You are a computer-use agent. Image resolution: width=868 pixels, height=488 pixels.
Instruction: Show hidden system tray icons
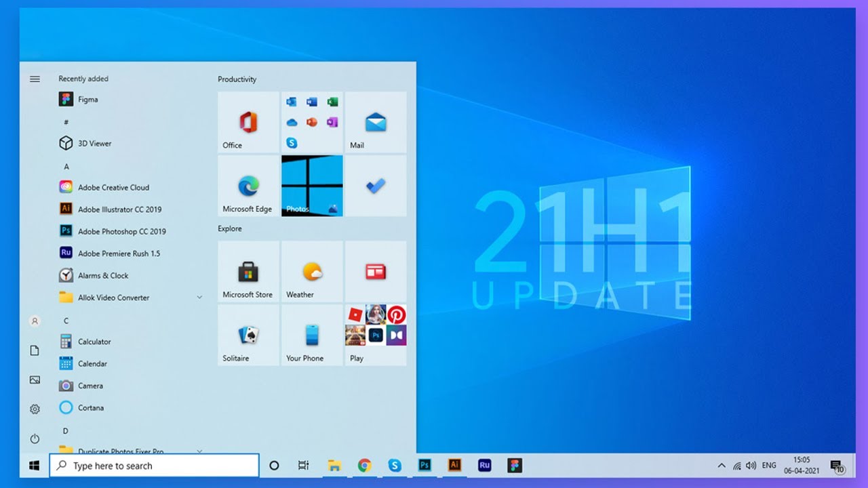[721, 466]
